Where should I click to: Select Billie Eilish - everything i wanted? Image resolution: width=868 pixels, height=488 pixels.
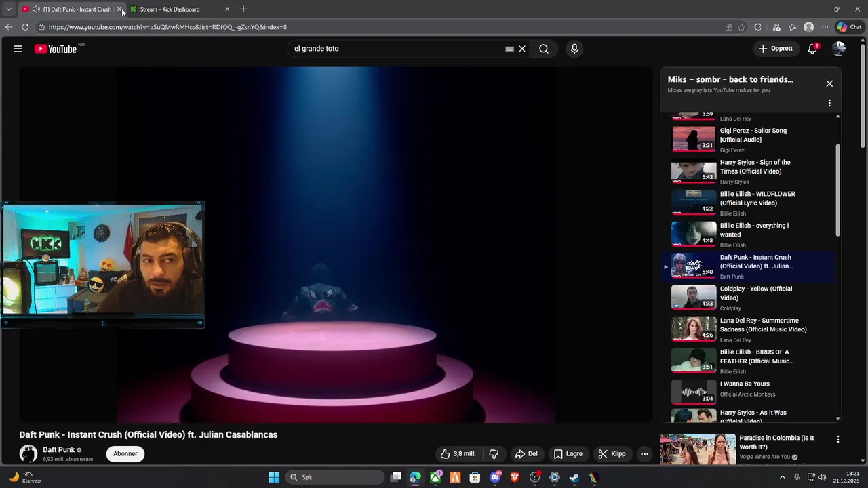(749, 235)
